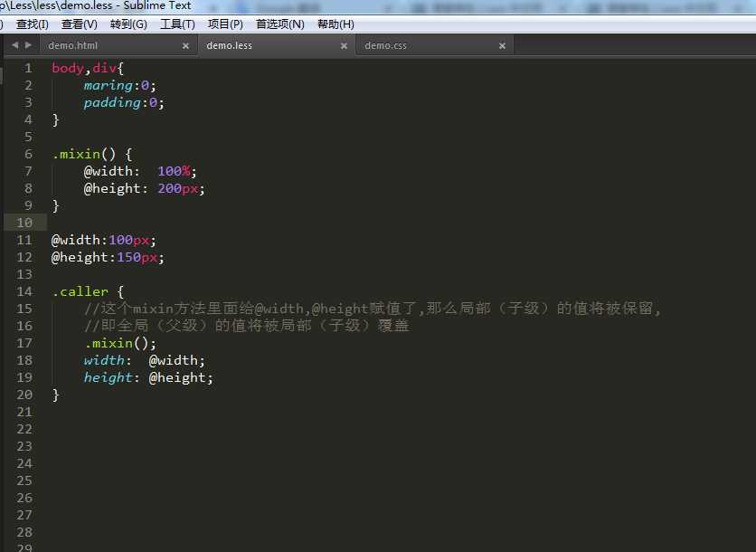Click line number 10 in gutter
The width and height of the screenshot is (756, 552).
pyautogui.click(x=24, y=223)
